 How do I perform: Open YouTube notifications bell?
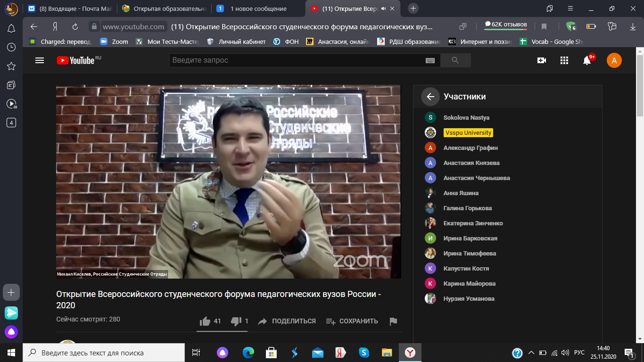point(587,60)
